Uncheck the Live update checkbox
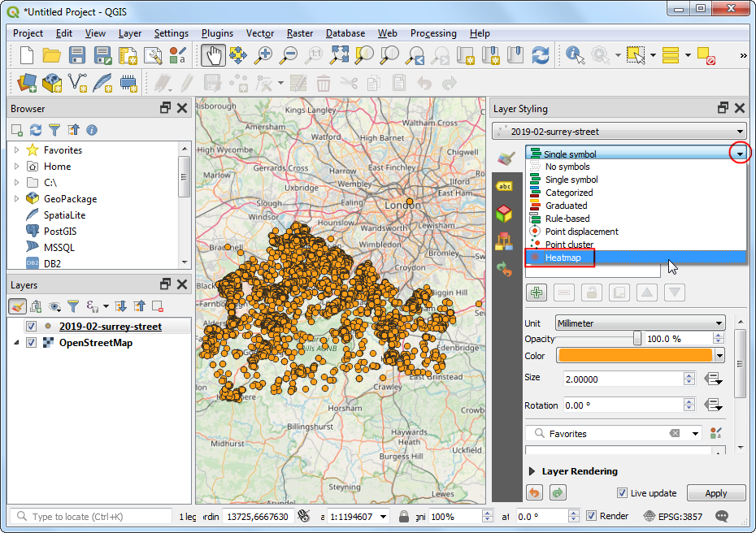The image size is (756, 533). click(622, 493)
